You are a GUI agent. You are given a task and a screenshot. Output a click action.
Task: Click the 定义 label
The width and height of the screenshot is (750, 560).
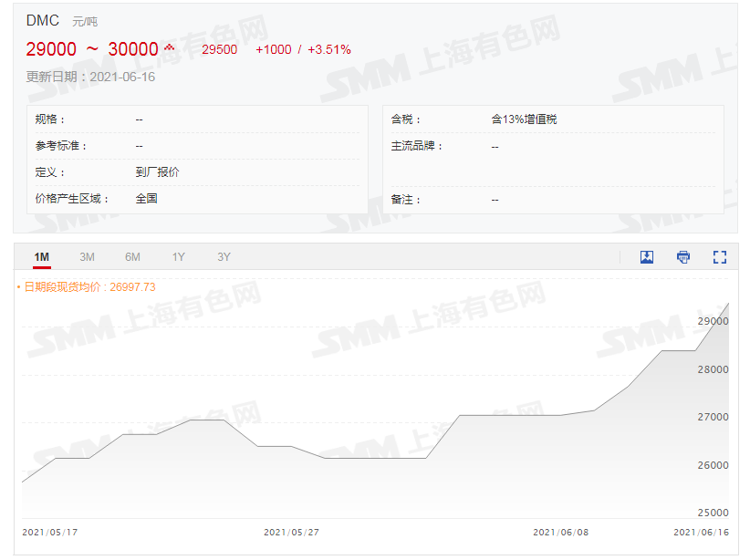50,172
